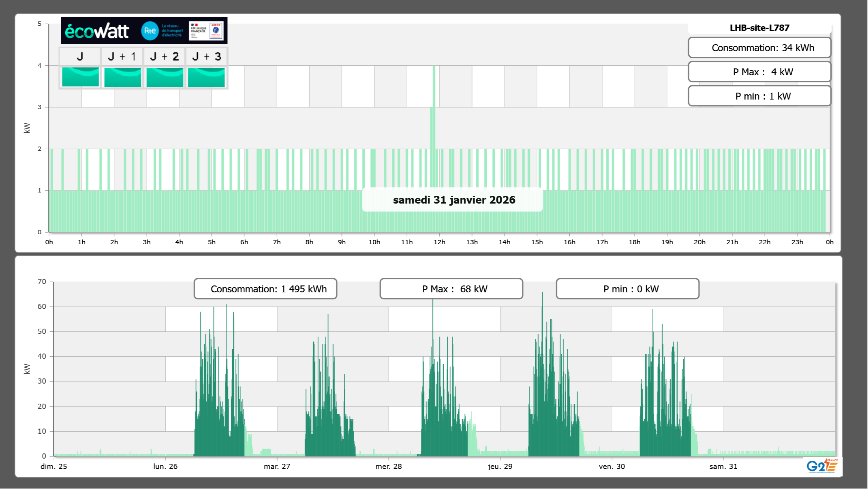
Task: Click the 4 kW peak bar before 12h
Action: point(434,86)
